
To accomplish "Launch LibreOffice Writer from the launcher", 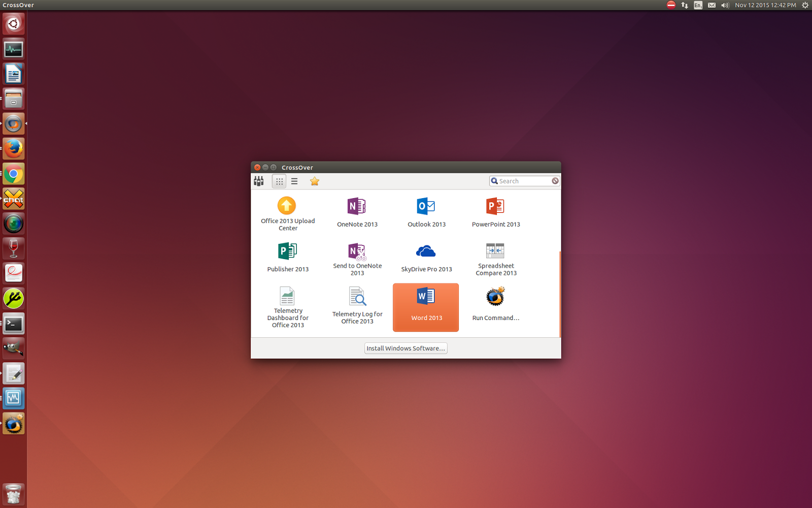I will point(14,74).
